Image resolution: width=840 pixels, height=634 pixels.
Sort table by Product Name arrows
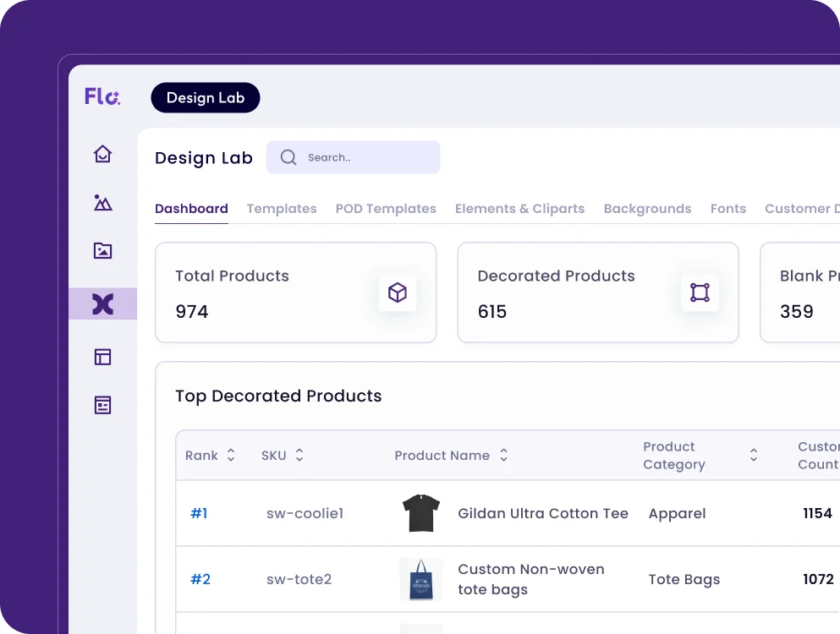click(x=503, y=455)
